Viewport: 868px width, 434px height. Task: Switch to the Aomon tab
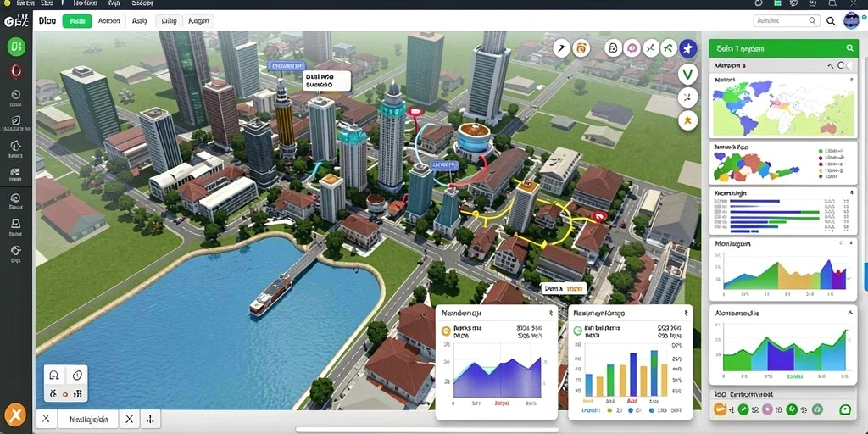point(109,21)
